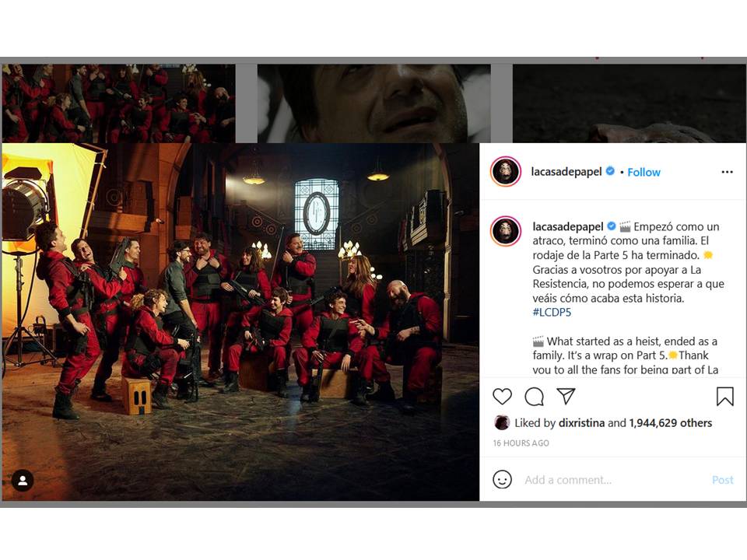Open the group cast thumbnail behind the post

(x=118, y=103)
